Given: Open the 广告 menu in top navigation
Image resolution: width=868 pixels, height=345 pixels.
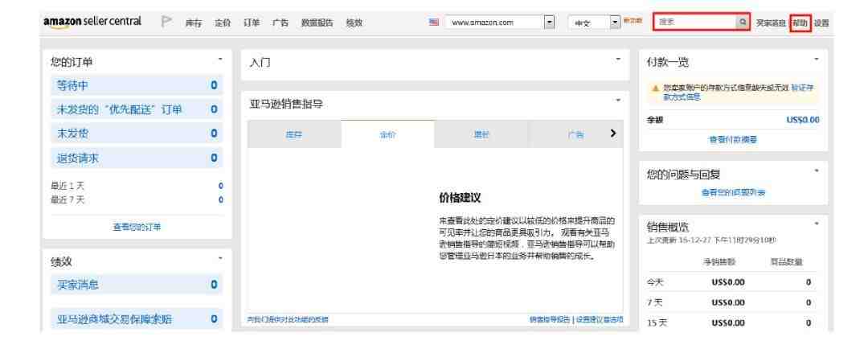Looking at the screenshot, I should point(280,23).
